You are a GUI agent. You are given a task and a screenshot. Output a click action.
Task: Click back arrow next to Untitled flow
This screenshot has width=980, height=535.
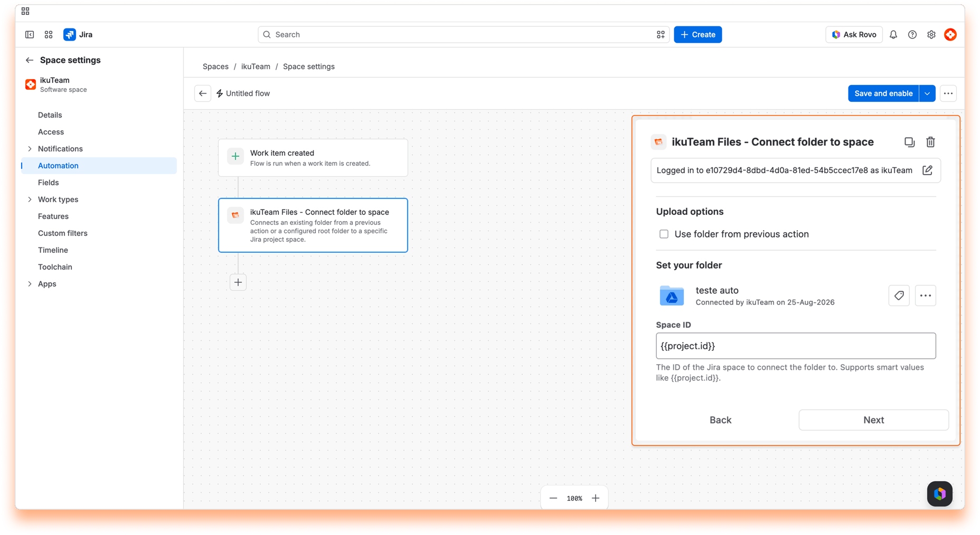pos(203,93)
